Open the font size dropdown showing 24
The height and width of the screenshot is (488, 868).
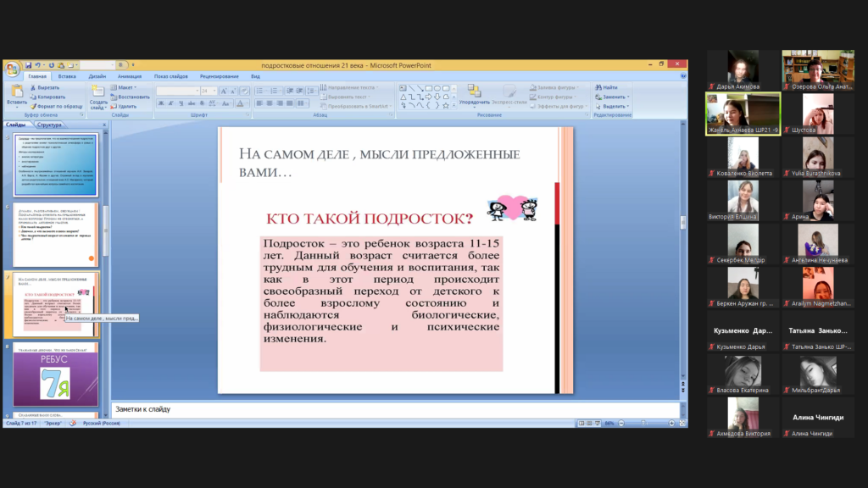[x=209, y=91]
